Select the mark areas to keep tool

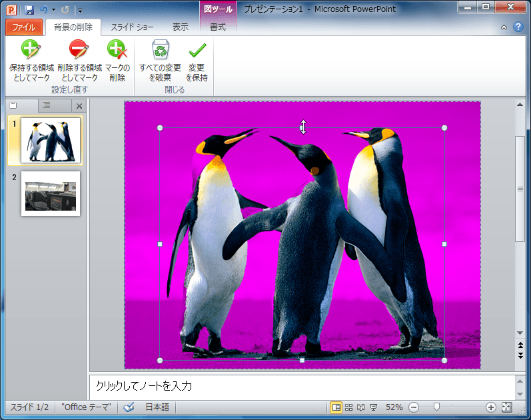(32, 61)
